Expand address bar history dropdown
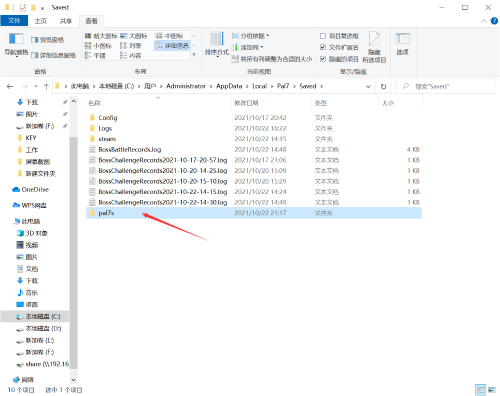This screenshot has height=396, width=500. click(x=368, y=86)
